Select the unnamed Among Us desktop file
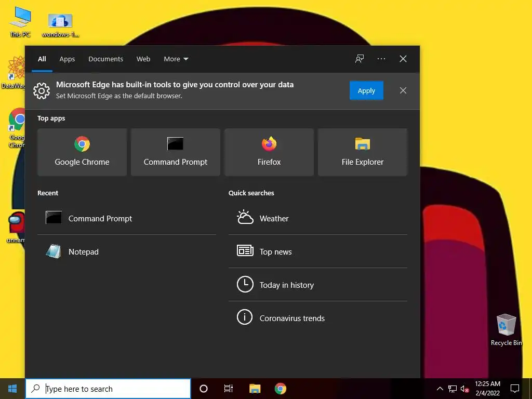The height and width of the screenshot is (399, 532). [x=16, y=228]
